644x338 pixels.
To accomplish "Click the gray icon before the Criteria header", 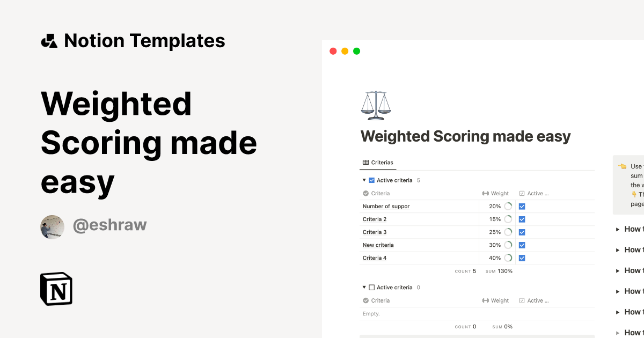I will coord(365,193).
